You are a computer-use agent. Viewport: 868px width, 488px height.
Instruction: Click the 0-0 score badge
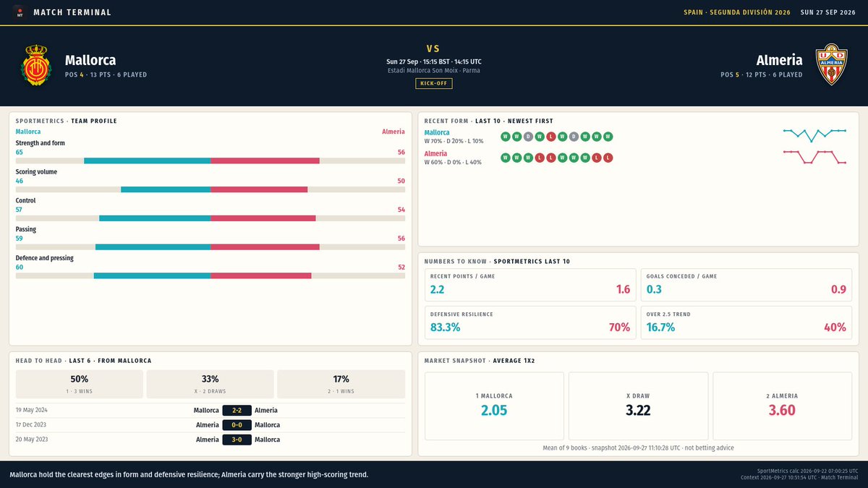237,424
